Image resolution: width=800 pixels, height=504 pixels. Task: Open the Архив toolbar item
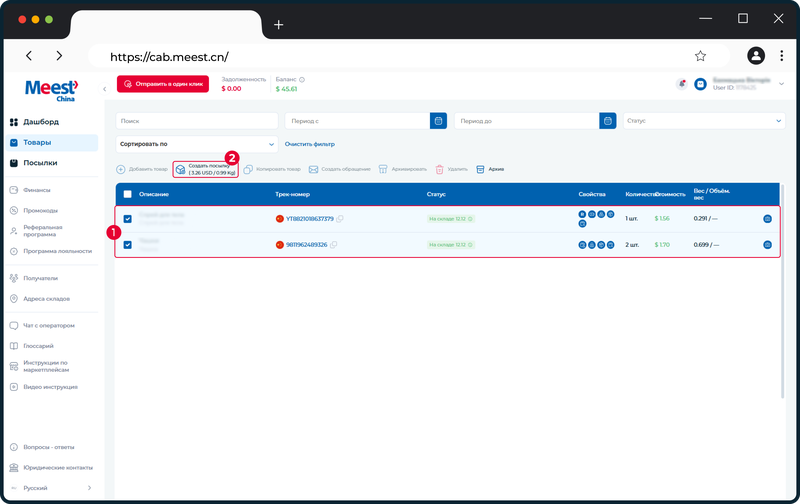click(x=490, y=169)
